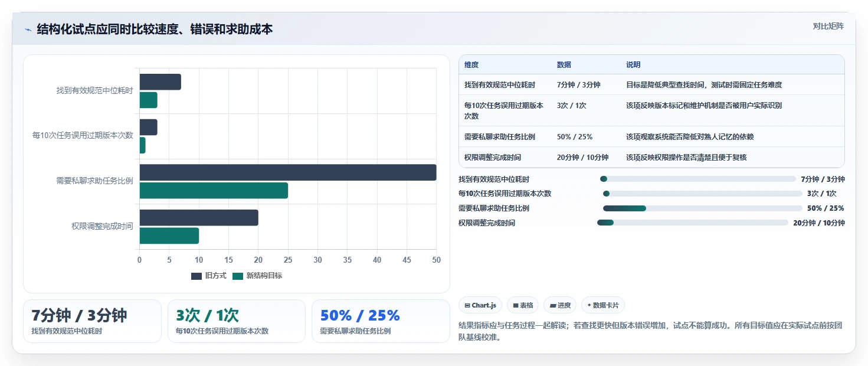Click the description 该项观察系统能否降低对熟人记忆的依赖
The width and height of the screenshot is (868, 366).
690,136
